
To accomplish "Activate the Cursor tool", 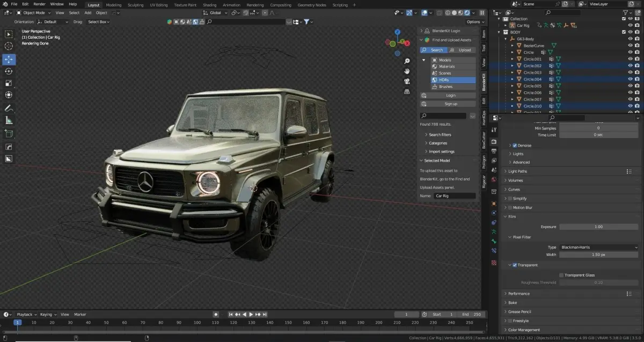I will (x=9, y=46).
